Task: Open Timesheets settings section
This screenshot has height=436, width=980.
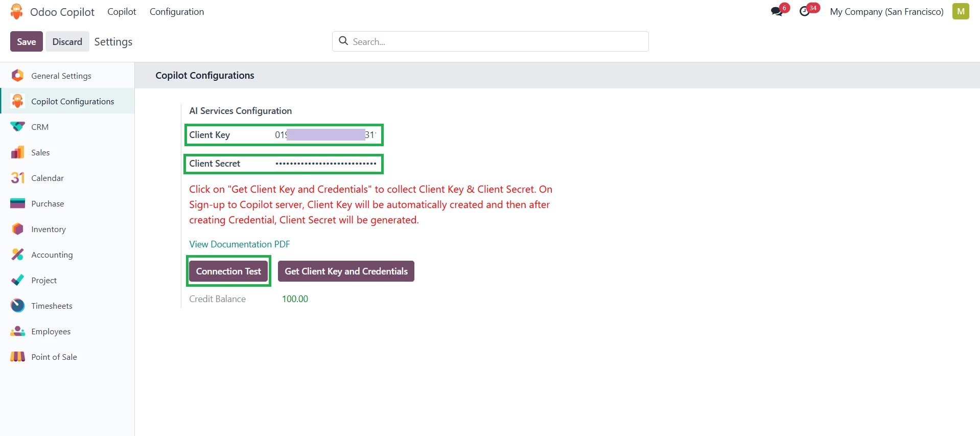Action: (52, 306)
